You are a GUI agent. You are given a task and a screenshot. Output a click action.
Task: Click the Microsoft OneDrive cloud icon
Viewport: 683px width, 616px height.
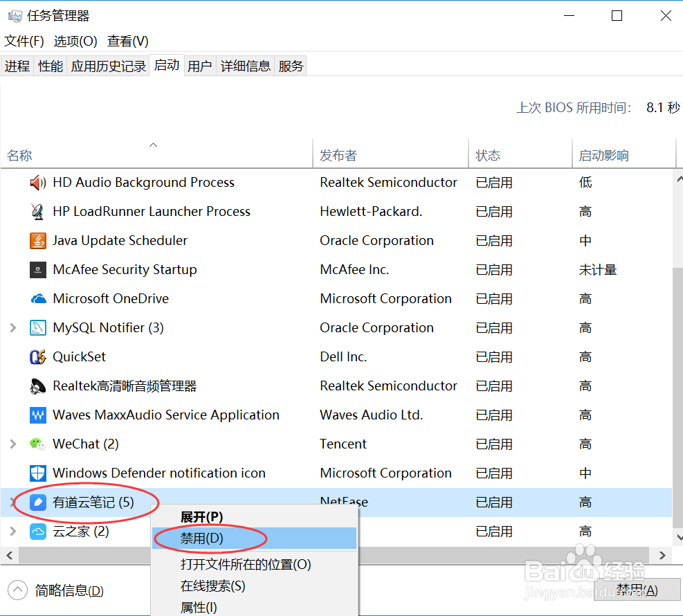pyautogui.click(x=38, y=299)
